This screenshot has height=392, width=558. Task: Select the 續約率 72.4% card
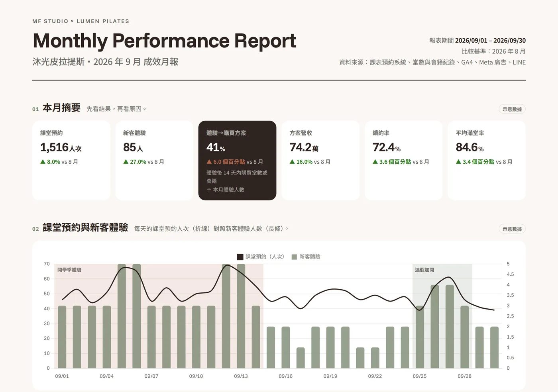click(x=403, y=161)
